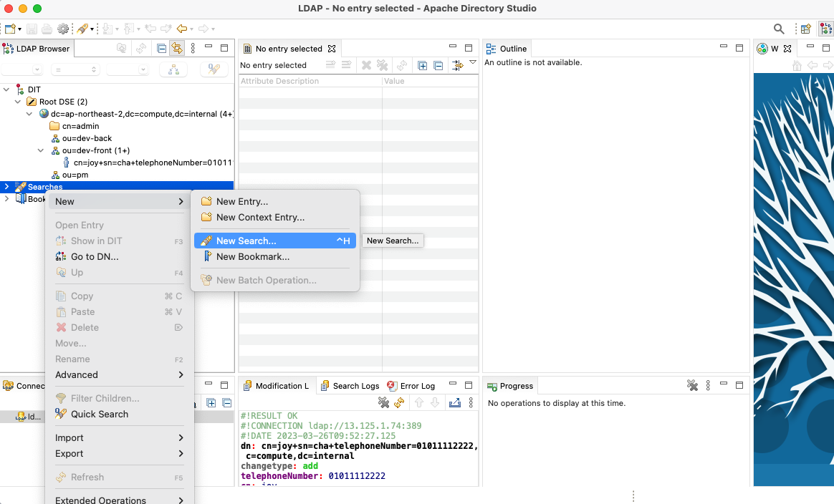Click the Attribute Description column header
834x504 pixels.
(x=310, y=81)
